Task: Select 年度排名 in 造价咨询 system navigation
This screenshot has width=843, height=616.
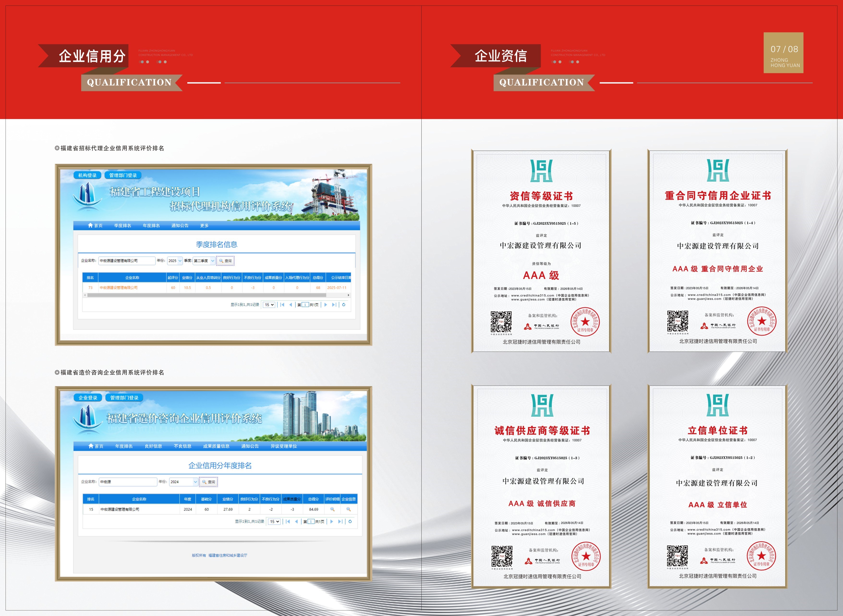Action: click(124, 446)
